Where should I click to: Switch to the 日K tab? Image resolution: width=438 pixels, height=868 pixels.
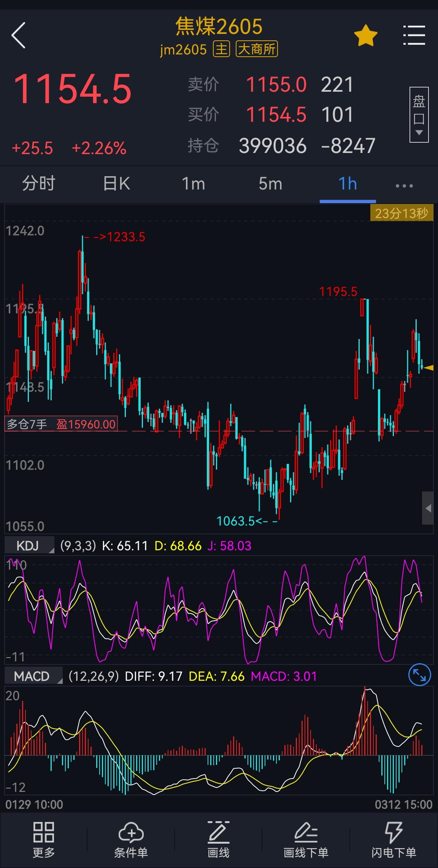(116, 184)
